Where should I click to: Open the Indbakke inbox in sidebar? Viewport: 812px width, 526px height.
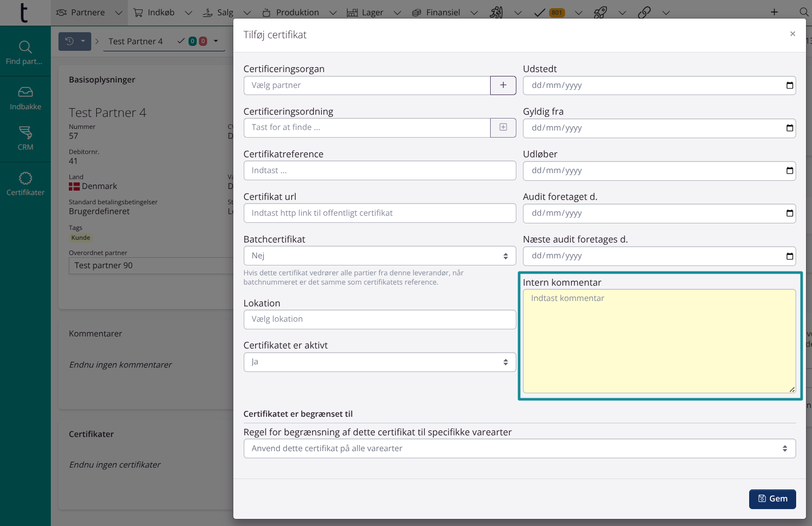25,98
